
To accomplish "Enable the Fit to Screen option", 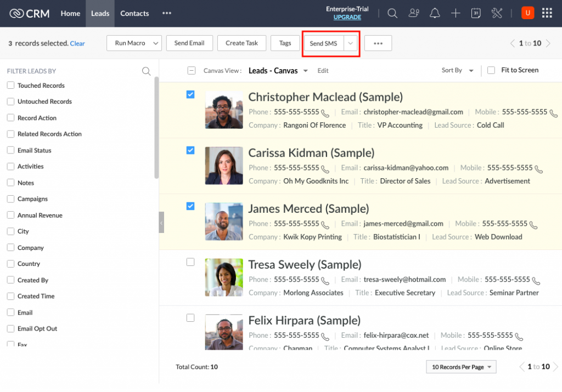I will 490,70.
